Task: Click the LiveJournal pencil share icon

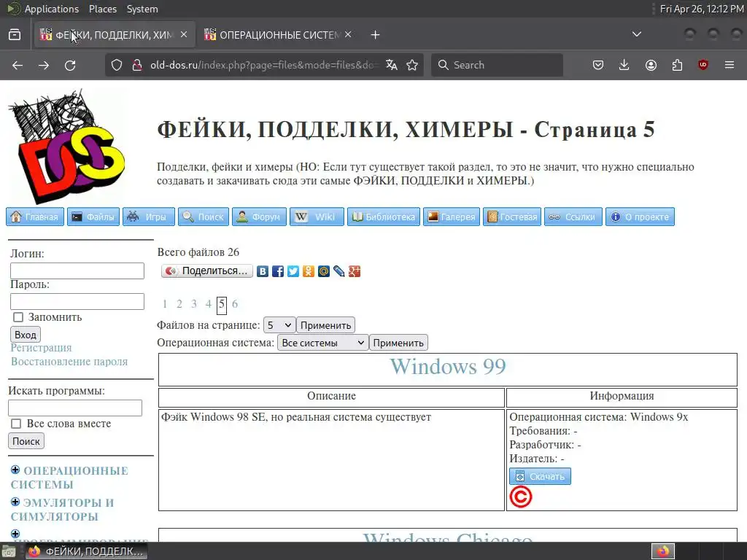Action: tap(338, 271)
